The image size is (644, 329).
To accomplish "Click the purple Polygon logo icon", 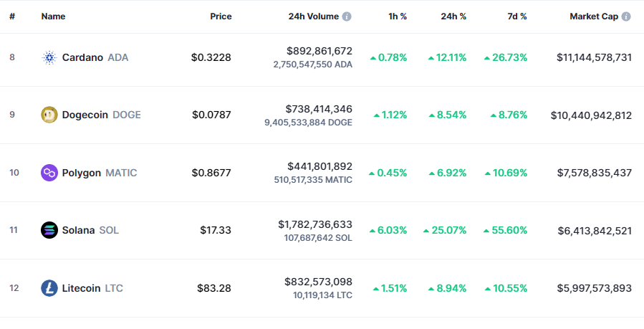I will tap(49, 173).
